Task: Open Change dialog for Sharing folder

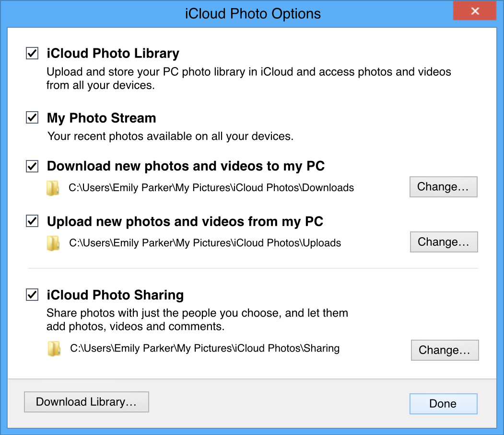Action: tap(445, 350)
